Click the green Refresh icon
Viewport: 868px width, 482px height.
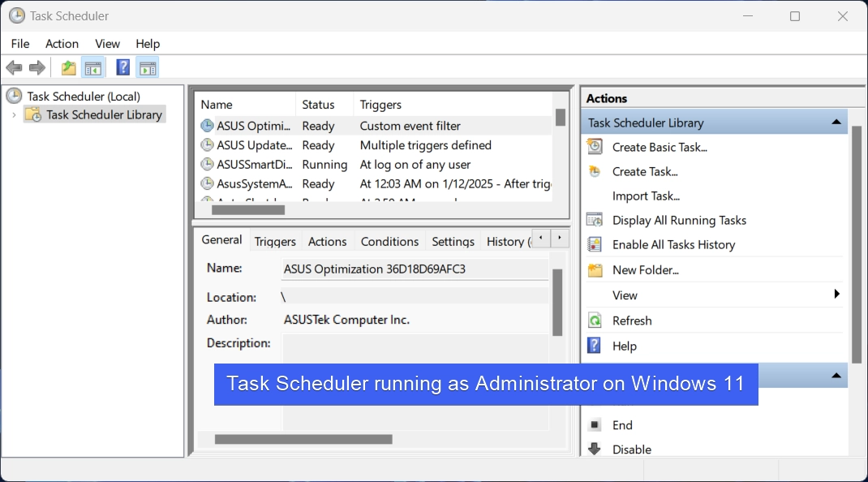[x=595, y=321]
